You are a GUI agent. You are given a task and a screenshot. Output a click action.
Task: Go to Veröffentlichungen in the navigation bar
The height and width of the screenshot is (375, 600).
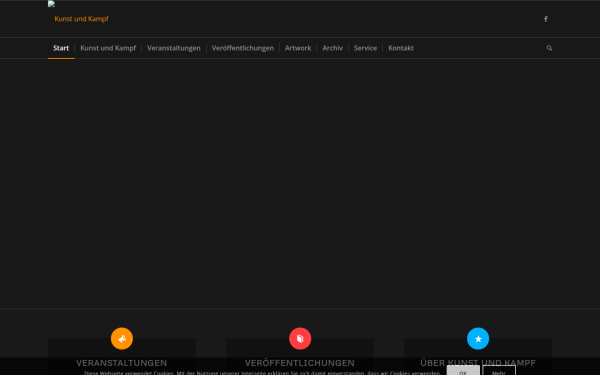click(243, 48)
